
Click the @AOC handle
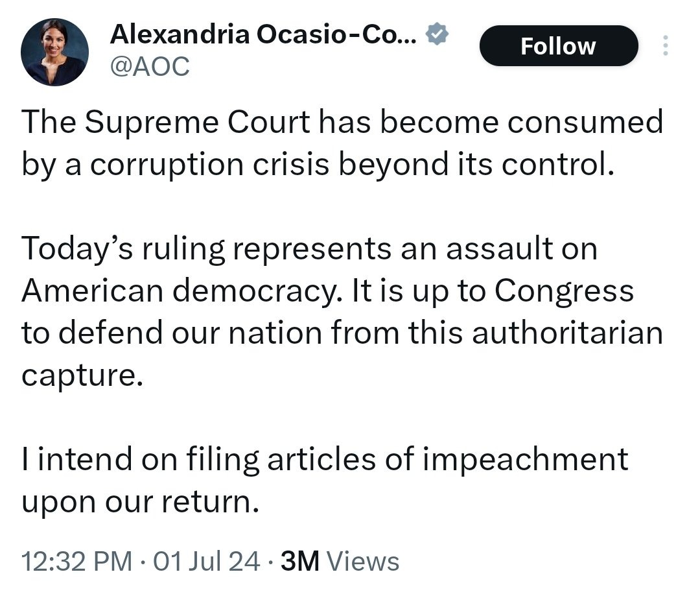tap(150, 66)
